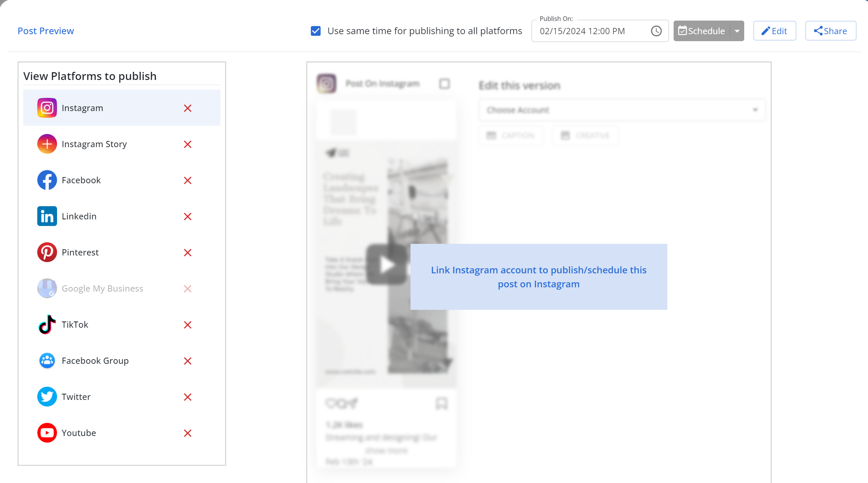Remove Linkedin with its red X
This screenshot has height=483, width=868.
(188, 217)
